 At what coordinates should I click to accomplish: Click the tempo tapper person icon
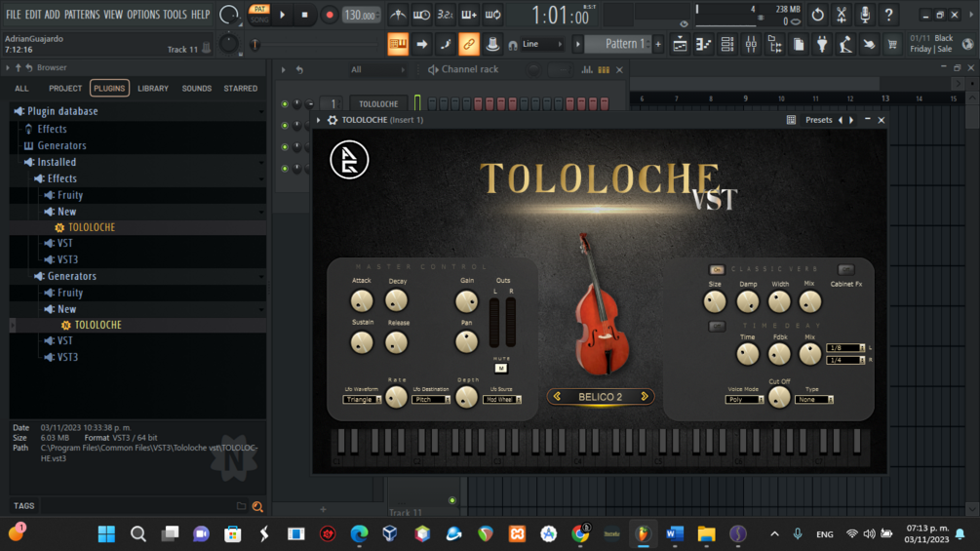845,44
